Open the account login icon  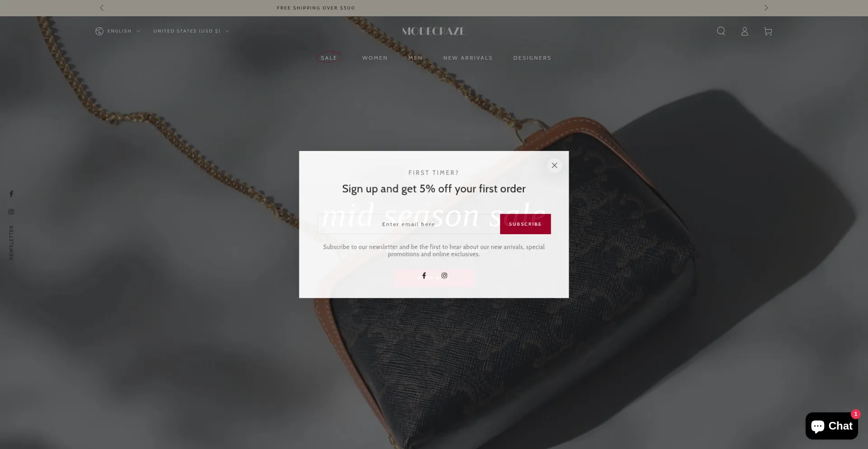745,31
